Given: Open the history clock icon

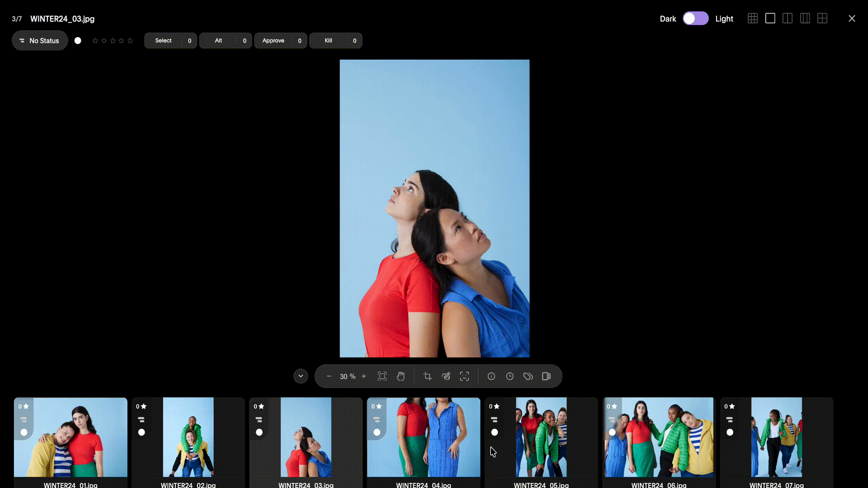Looking at the screenshot, I should click(x=510, y=376).
